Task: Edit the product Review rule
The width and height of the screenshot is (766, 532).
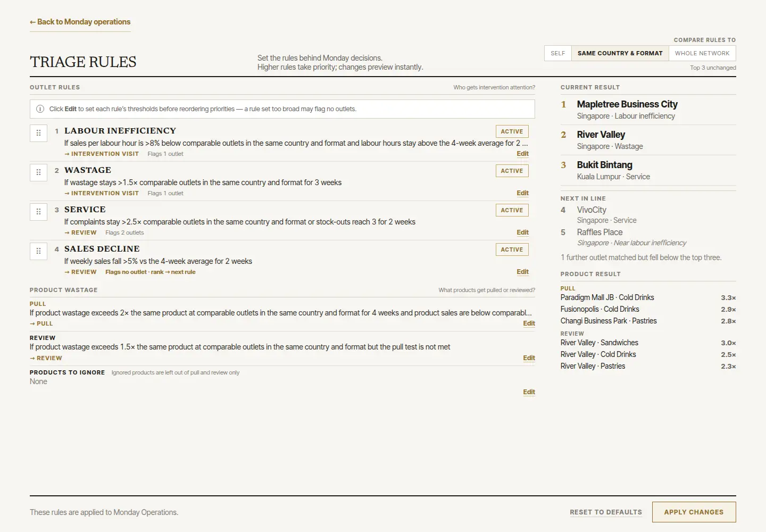Action: click(529, 358)
